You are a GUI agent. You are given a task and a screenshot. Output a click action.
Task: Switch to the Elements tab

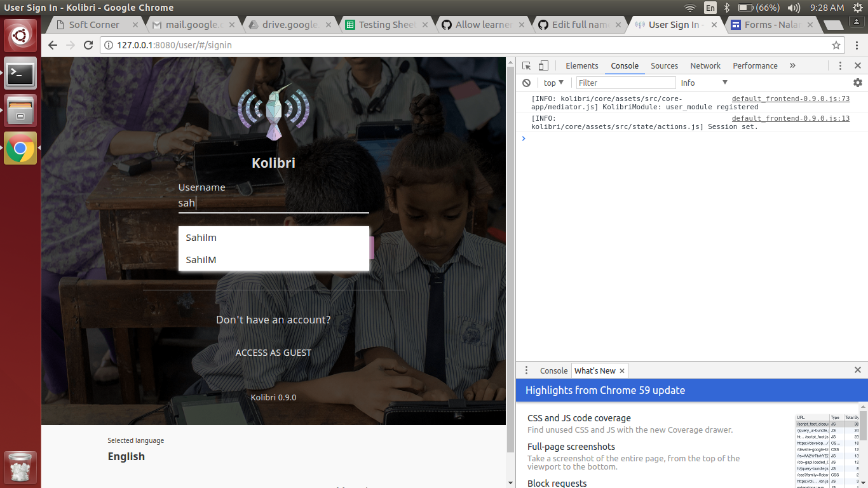(582, 65)
